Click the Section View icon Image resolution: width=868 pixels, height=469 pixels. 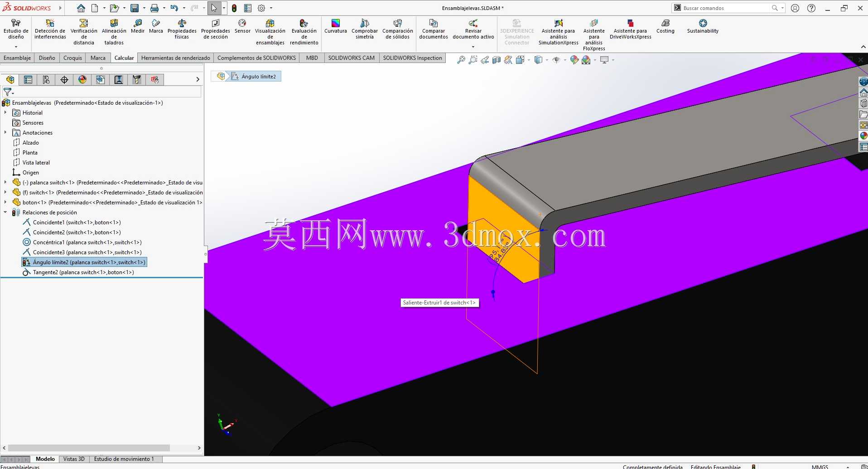click(497, 60)
